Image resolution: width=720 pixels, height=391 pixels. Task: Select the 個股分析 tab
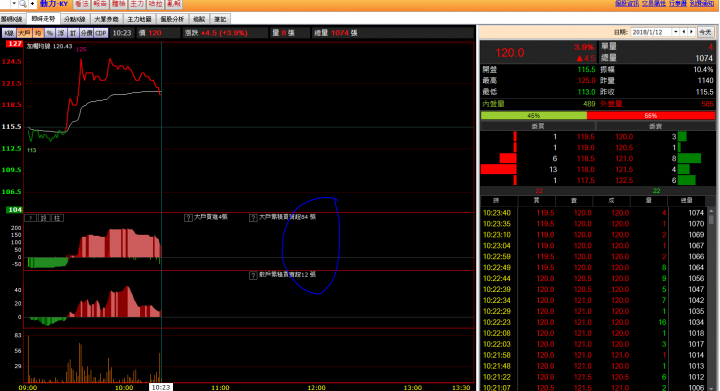point(172,19)
